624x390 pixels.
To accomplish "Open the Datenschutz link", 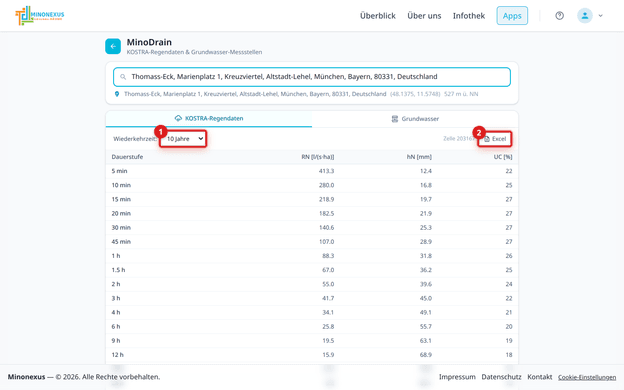I will (501, 377).
